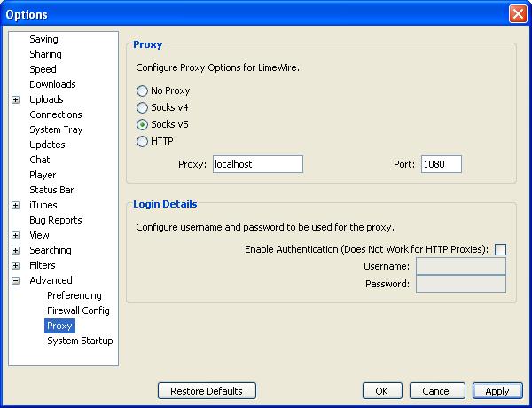The width and height of the screenshot is (532, 408).
Task: Expand the View tree node
Action: [16, 235]
